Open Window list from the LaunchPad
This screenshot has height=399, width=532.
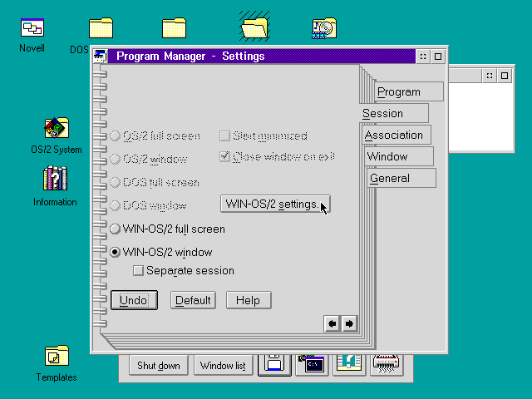pos(224,366)
